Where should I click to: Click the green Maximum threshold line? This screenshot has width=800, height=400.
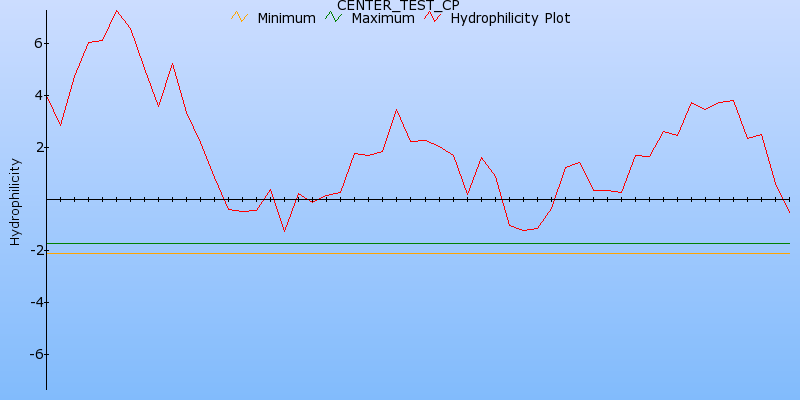coord(400,244)
